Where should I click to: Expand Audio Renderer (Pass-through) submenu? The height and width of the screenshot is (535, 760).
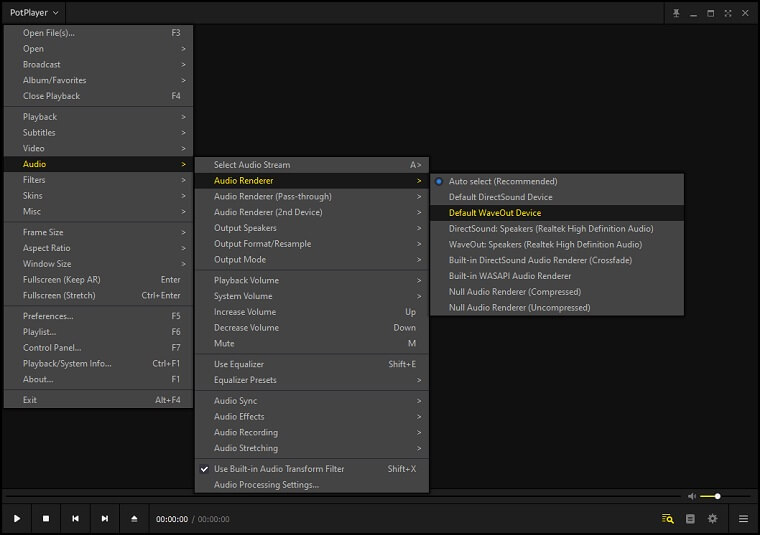(x=312, y=196)
